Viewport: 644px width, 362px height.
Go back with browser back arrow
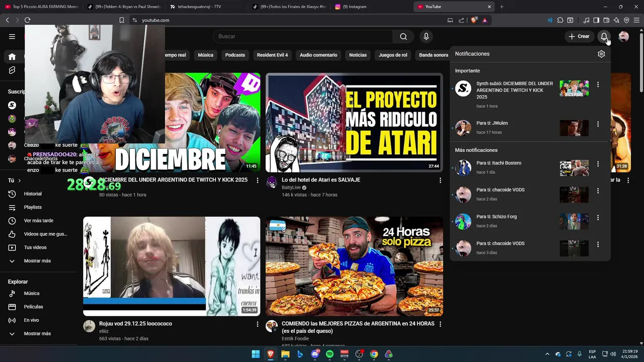pos(7,20)
